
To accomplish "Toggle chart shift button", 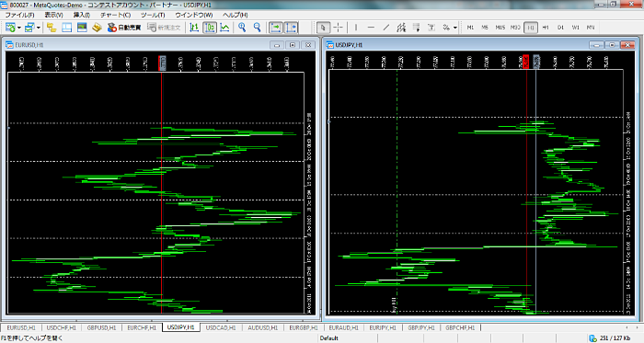I will 292,28.
